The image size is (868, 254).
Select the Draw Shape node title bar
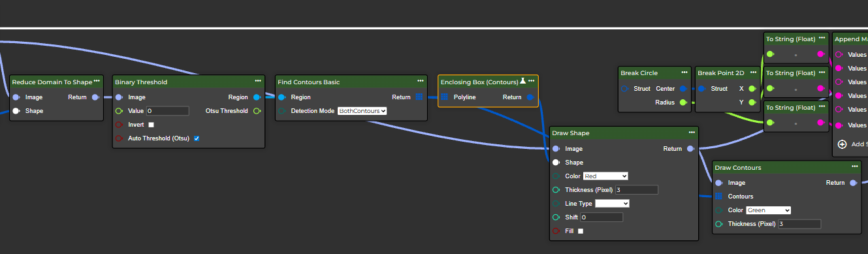(x=624, y=133)
